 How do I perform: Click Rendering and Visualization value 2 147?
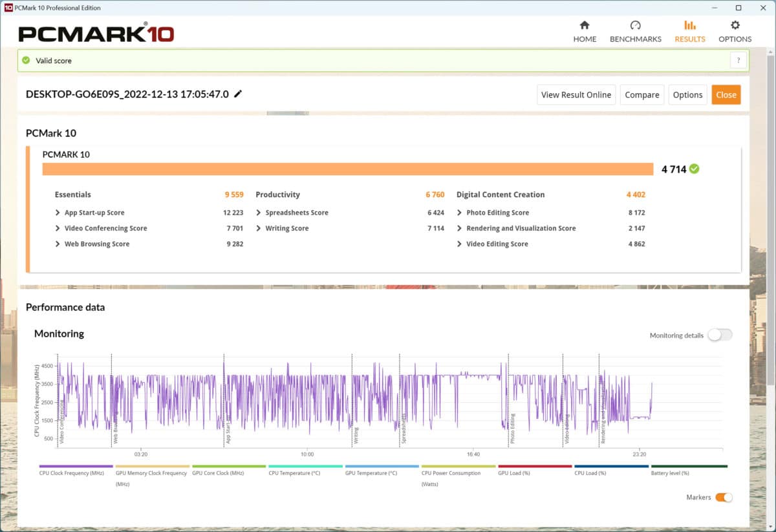636,228
